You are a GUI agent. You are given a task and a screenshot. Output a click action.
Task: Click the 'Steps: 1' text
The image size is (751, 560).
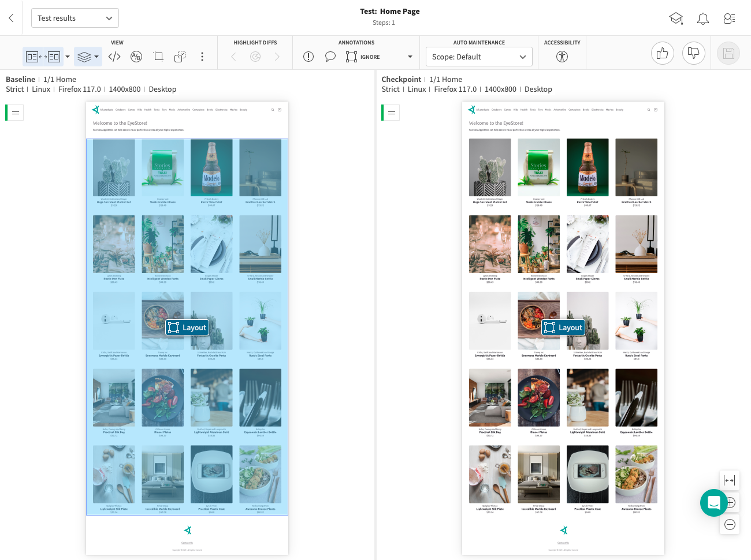tap(384, 23)
